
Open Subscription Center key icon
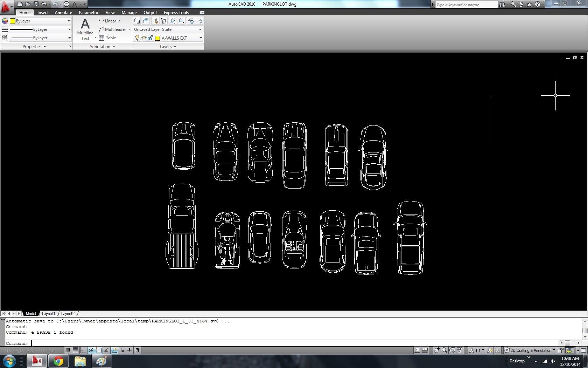(513, 5)
